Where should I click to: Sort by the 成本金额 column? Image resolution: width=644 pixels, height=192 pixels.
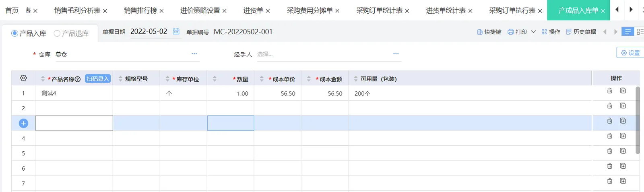pyautogui.click(x=309, y=79)
